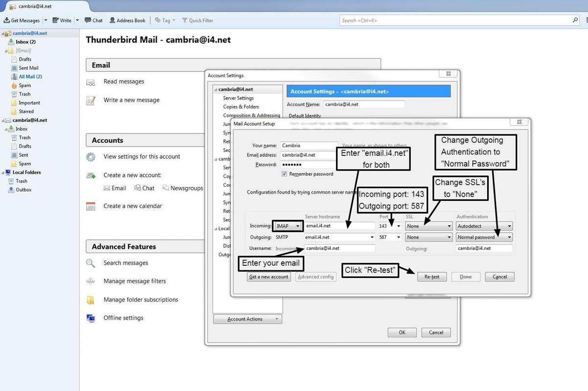This screenshot has height=391, width=588.
Task: Select Server Settings in Account Settings
Action: pyautogui.click(x=238, y=98)
